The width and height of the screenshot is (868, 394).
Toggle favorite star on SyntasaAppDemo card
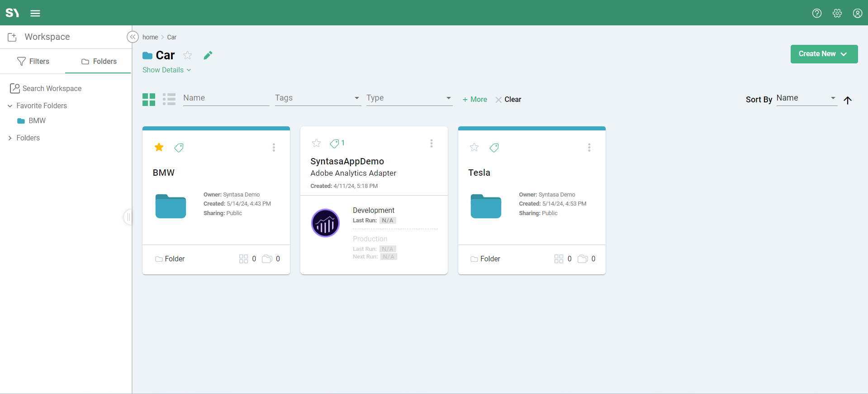click(316, 143)
